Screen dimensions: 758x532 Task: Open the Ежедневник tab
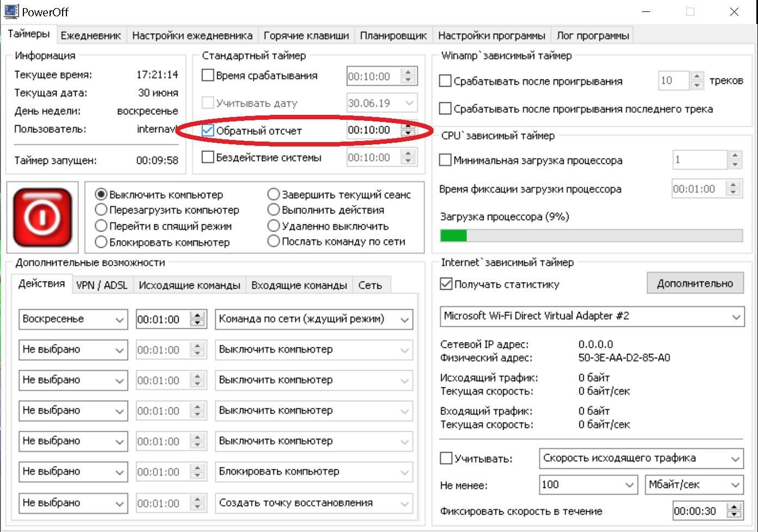point(90,35)
